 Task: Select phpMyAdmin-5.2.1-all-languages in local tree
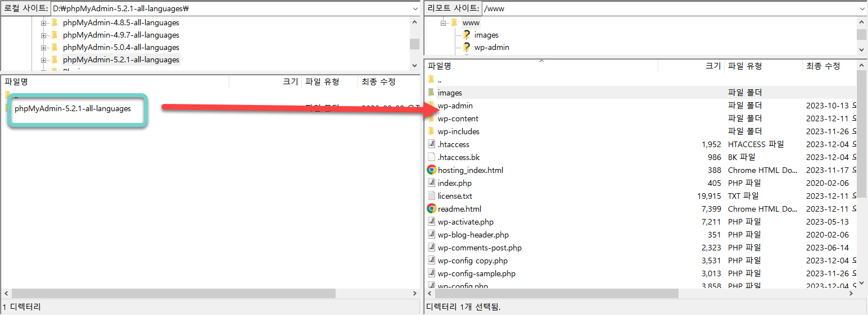tap(121, 60)
